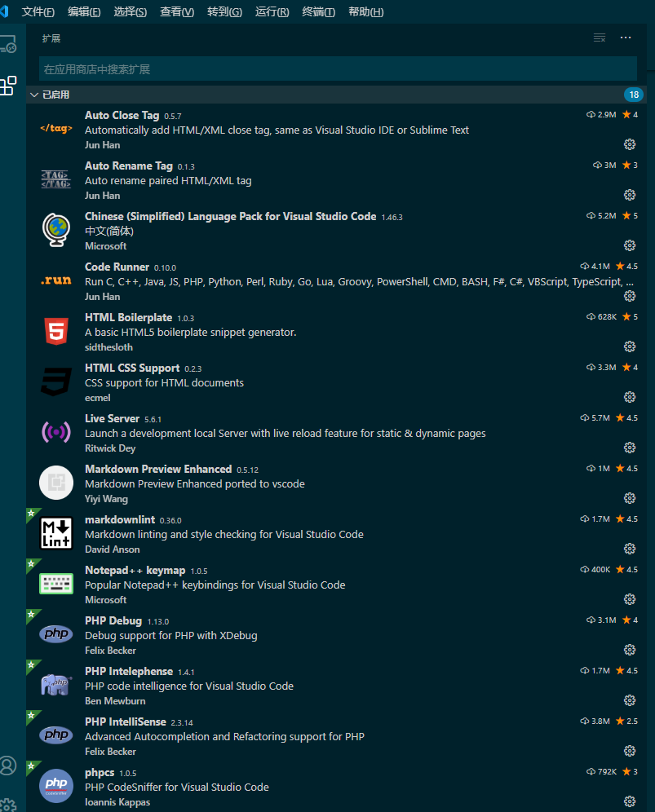Screen dimensions: 655x812
Task: Open manage gear for Auto Close Tag
Action: coord(630,144)
